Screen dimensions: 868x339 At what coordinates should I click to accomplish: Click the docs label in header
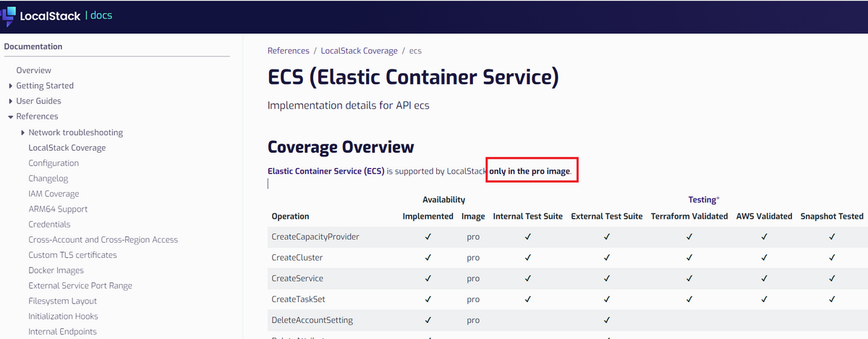pyautogui.click(x=101, y=15)
